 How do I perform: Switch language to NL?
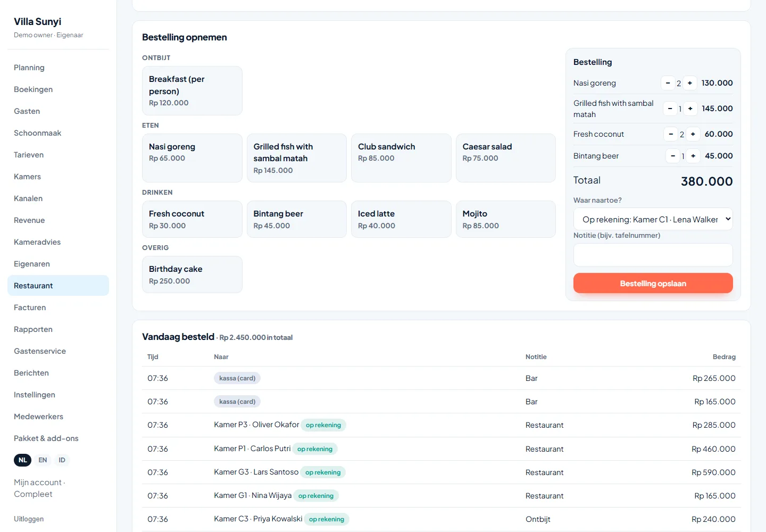point(22,460)
